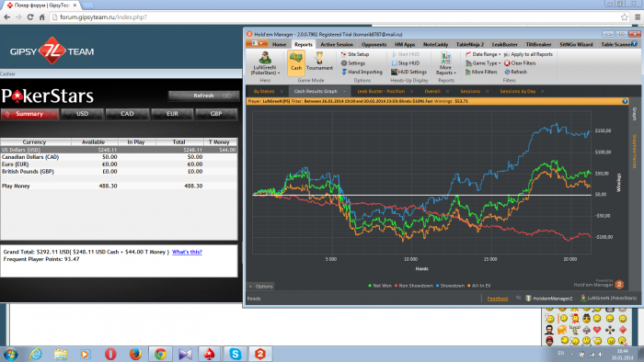Select USD currency tab in cashier
The image size is (644, 362).
tap(82, 114)
